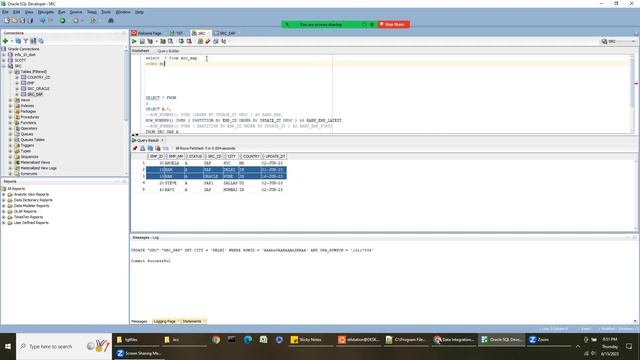Screen dimensions: 640x360
Task: Select the result row containing STEVE
Action: [x=216, y=183]
